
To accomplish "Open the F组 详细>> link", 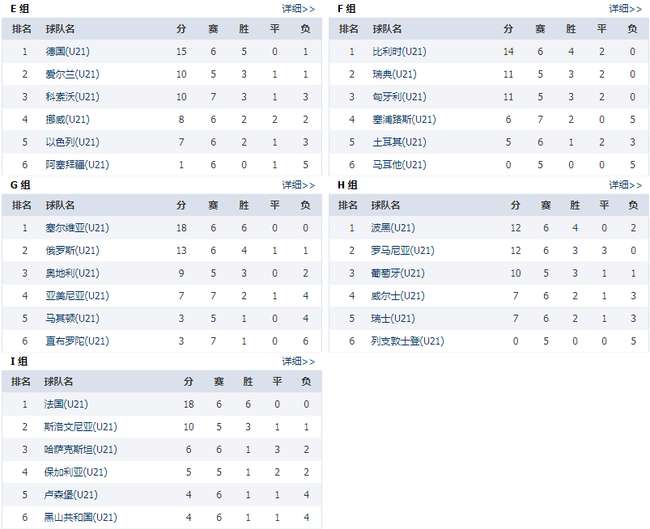I will pos(625,9).
